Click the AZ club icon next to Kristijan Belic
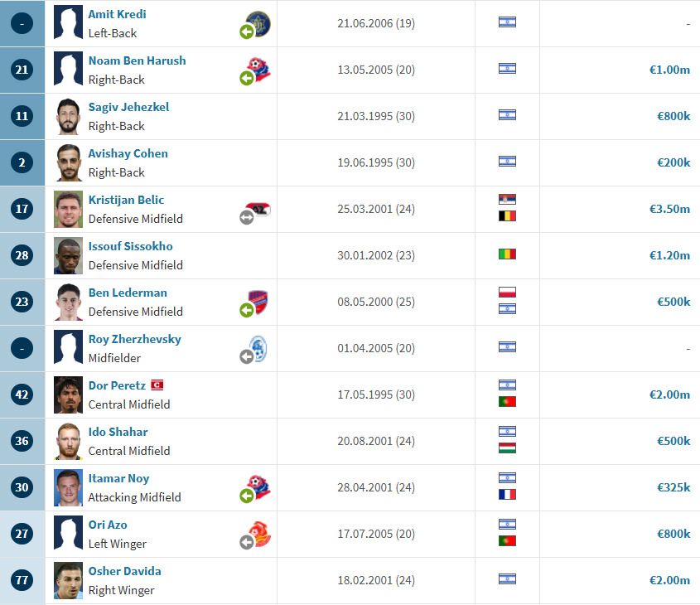The image size is (700, 605). click(x=259, y=209)
